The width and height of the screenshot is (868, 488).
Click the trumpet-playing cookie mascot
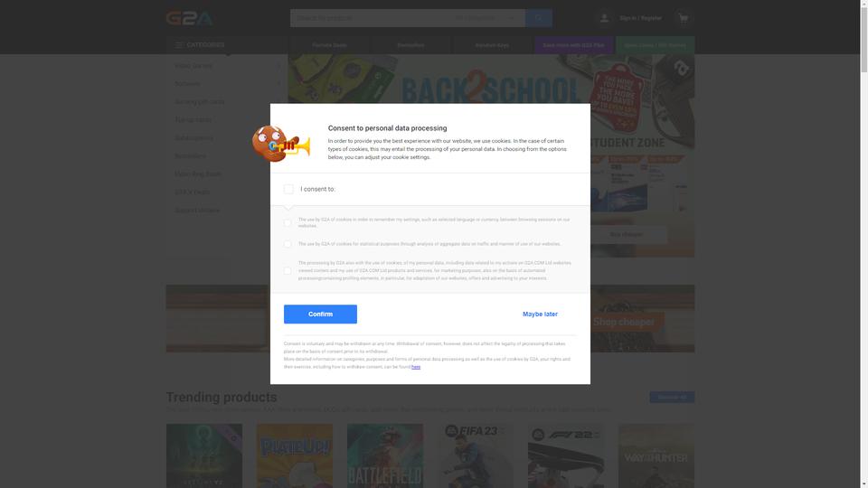click(x=280, y=144)
